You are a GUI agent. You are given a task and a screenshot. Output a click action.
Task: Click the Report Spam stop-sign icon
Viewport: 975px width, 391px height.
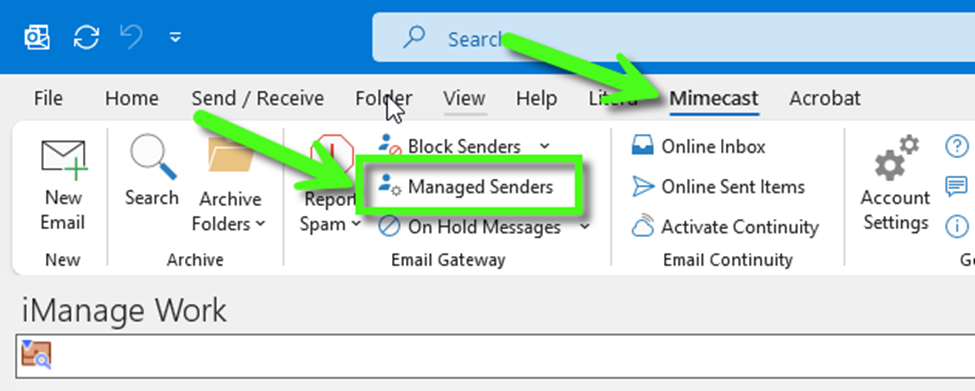(331, 154)
